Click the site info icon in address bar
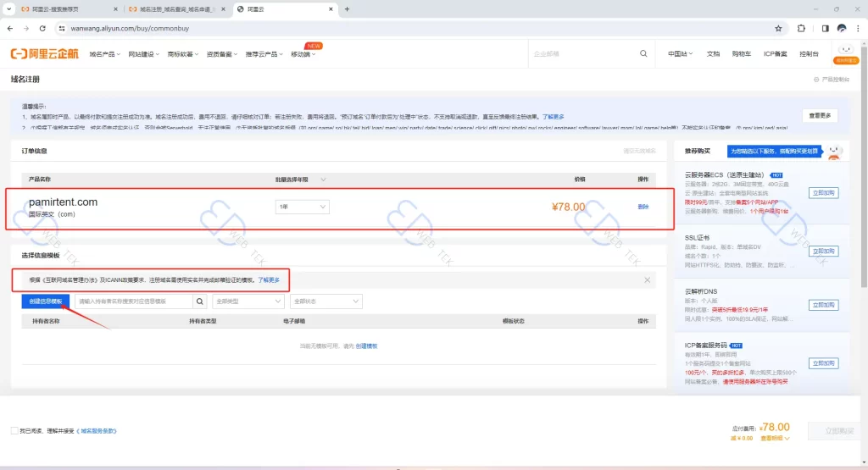This screenshot has width=868, height=470. click(x=61, y=28)
